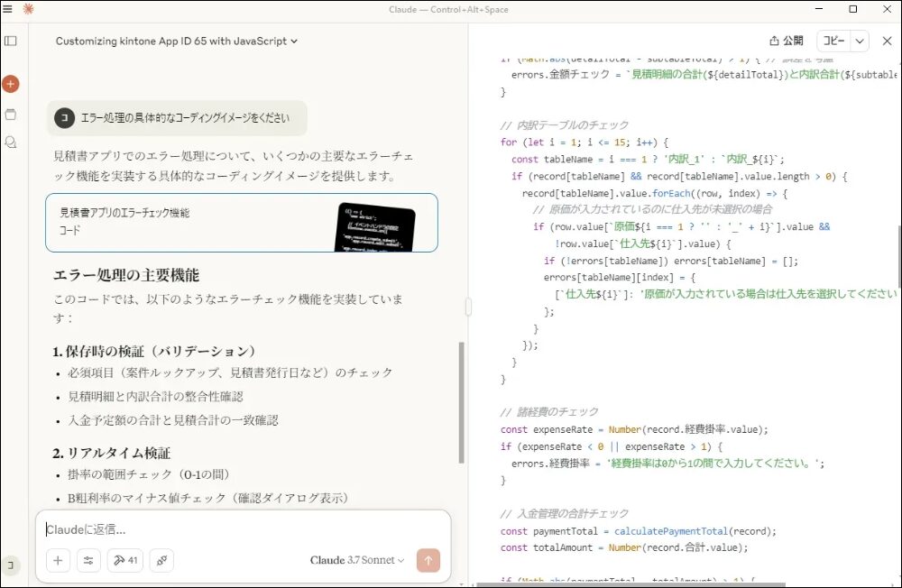Open the copy options dropdown arrow

860,41
